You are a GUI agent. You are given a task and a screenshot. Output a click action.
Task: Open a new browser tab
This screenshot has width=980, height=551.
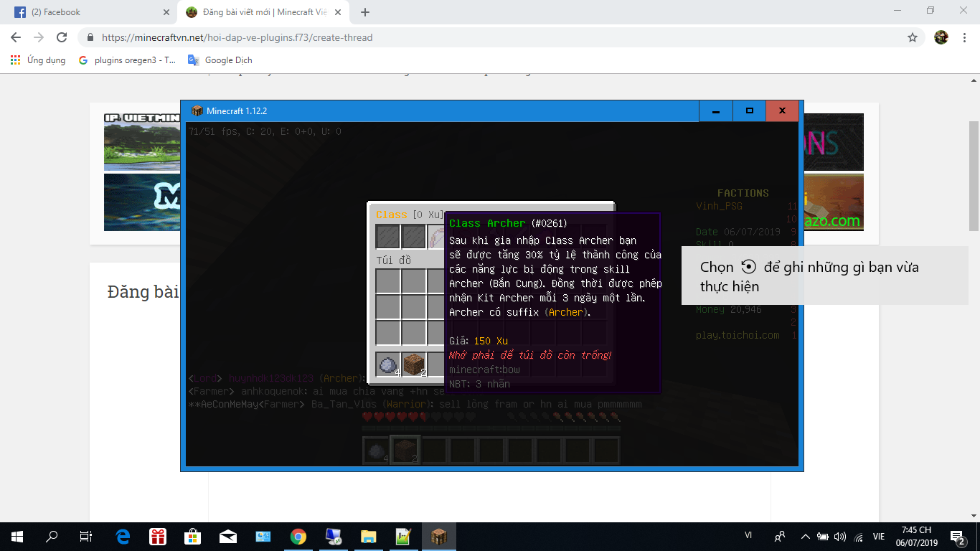tap(366, 11)
